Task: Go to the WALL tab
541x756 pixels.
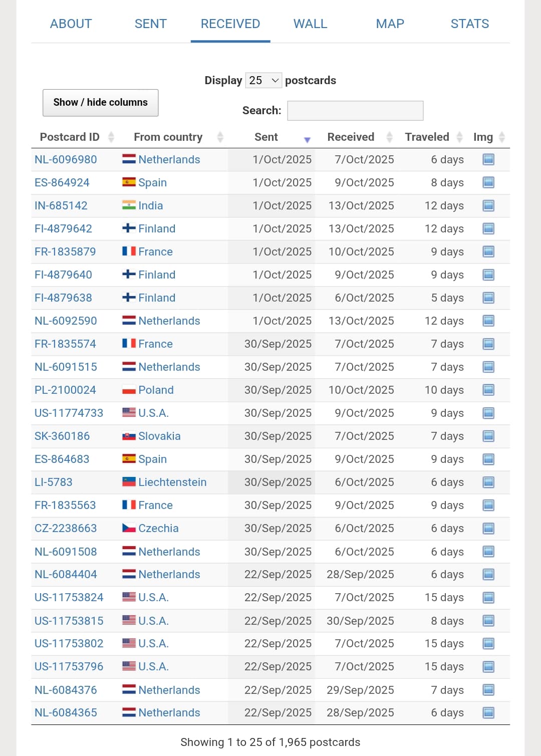Action: 310,24
